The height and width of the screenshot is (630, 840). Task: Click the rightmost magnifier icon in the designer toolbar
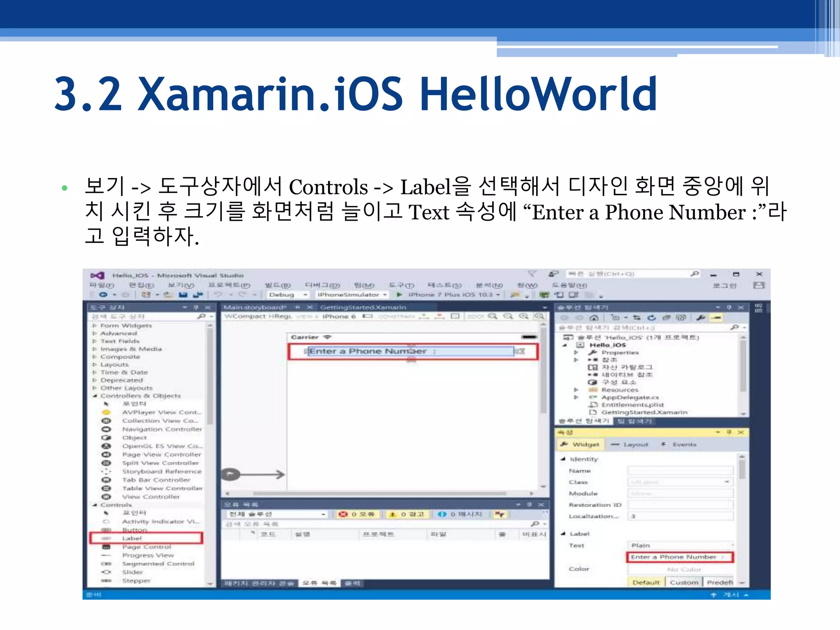point(539,316)
